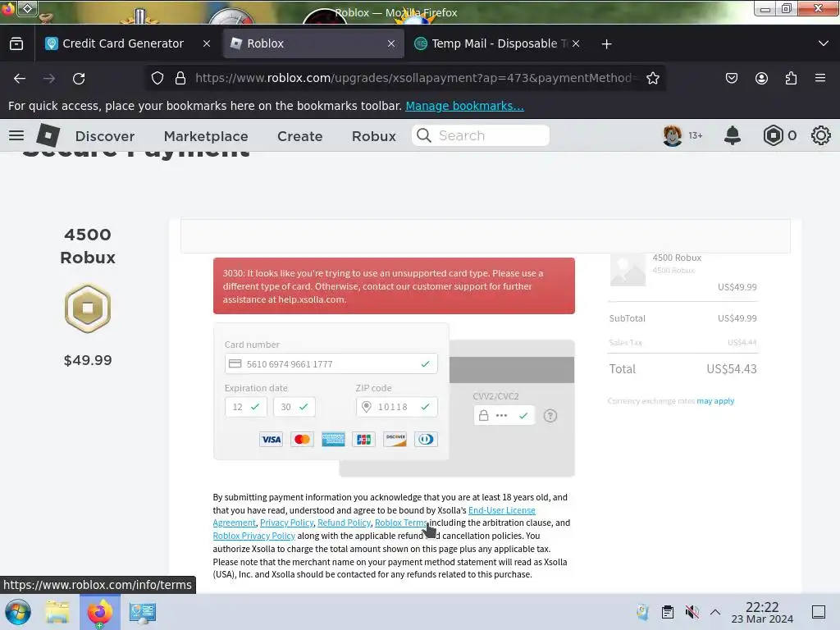
Task: Open Firefox account icon
Action: coord(761,78)
